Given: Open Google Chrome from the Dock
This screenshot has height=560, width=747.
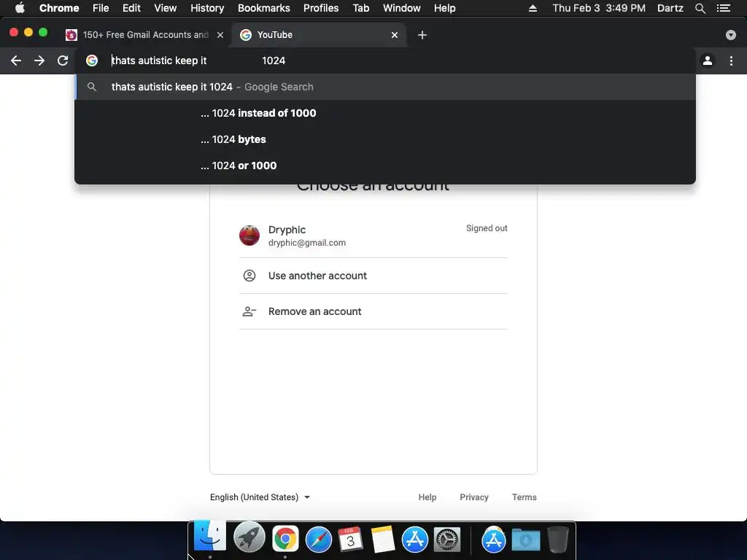Looking at the screenshot, I should coord(285,539).
